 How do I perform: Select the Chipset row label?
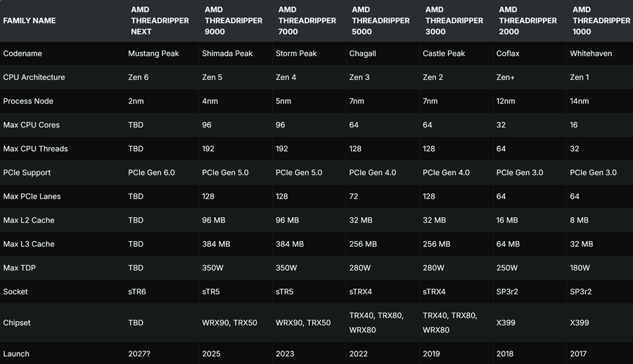click(17, 323)
